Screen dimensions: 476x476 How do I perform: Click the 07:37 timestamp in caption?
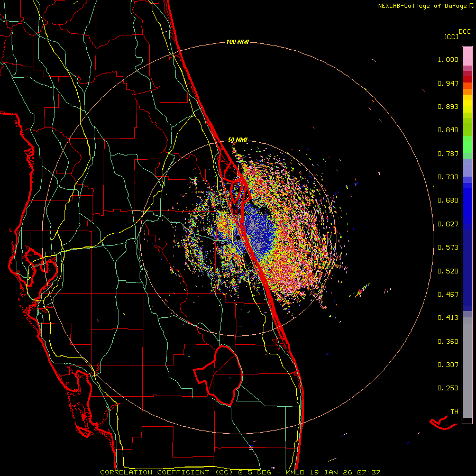[368, 472]
